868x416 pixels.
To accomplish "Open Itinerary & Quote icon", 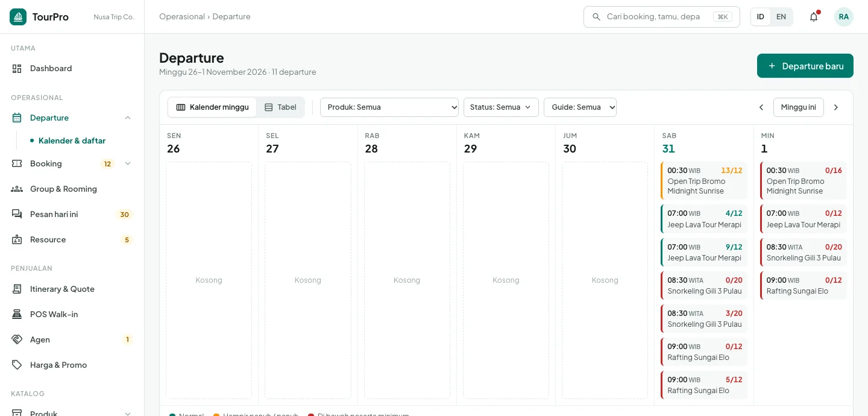I will pyautogui.click(x=17, y=289).
